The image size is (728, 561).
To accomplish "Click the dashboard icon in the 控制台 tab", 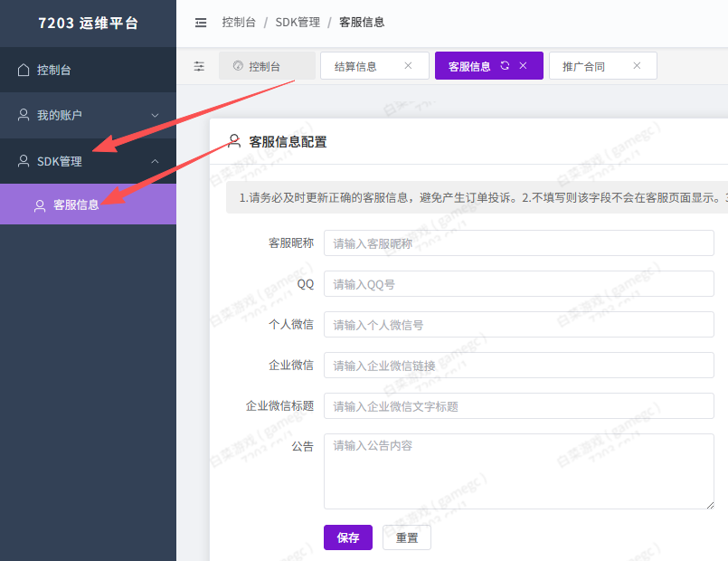I will point(238,65).
